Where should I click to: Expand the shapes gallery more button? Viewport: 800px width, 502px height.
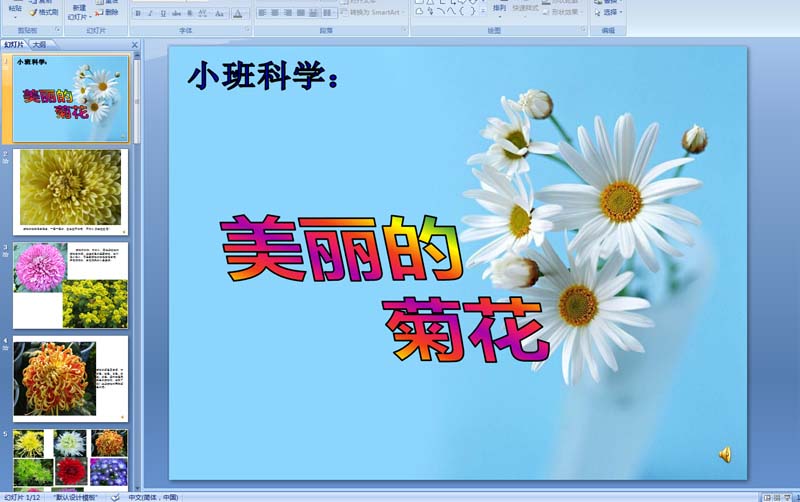tap(483, 11)
